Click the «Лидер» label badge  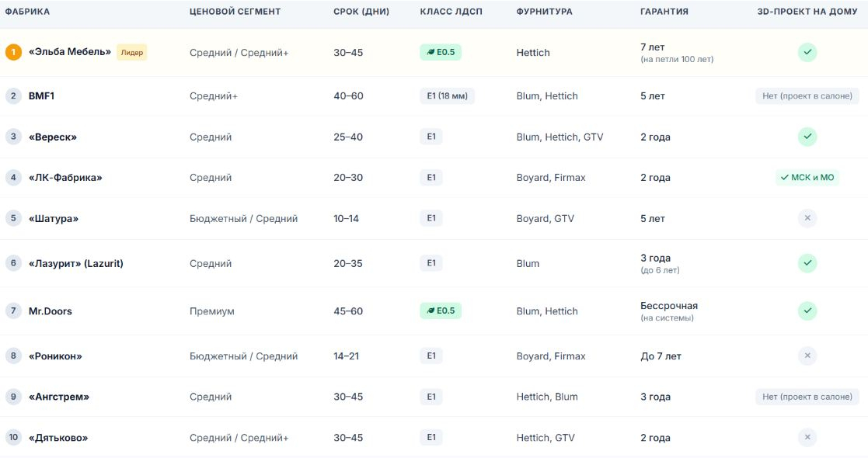coord(132,53)
